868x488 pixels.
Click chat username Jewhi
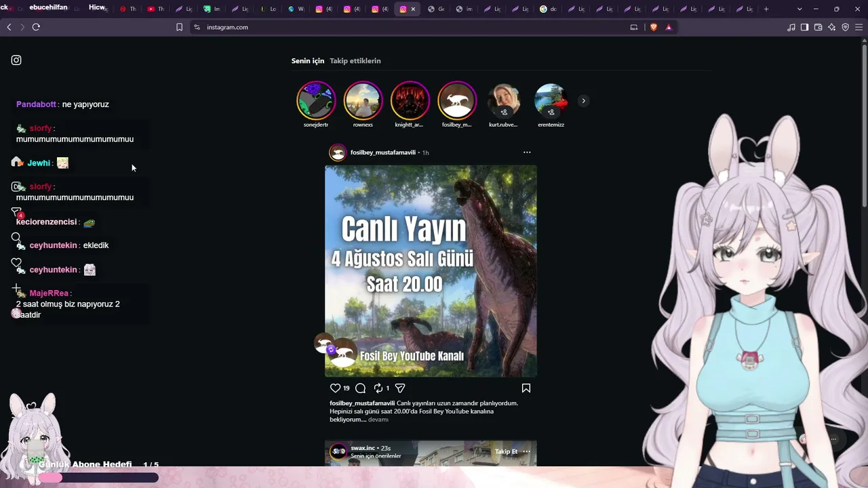click(39, 163)
